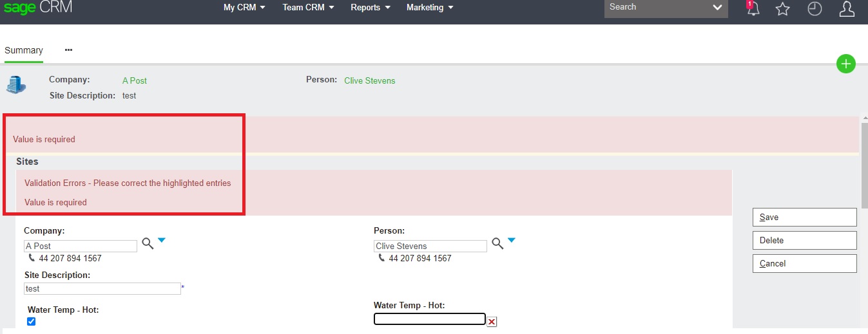This screenshot has width=868, height=334.
Task: Open the Marketing dropdown menu
Action: 430,8
